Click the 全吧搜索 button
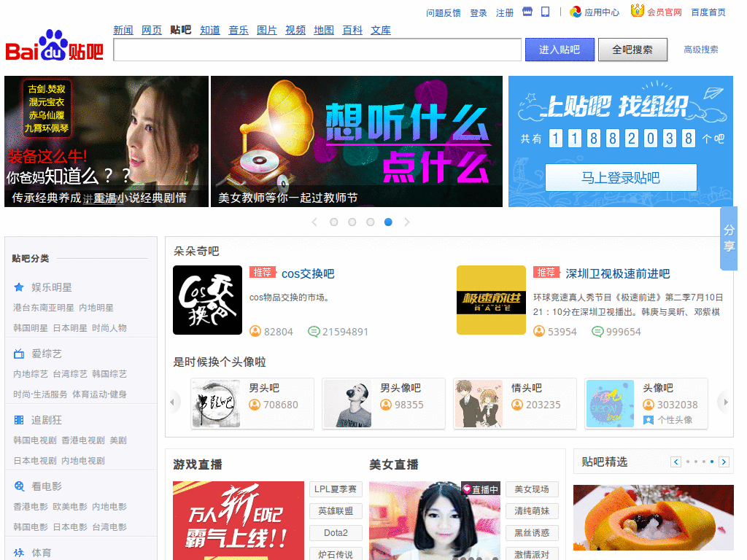 click(x=632, y=50)
